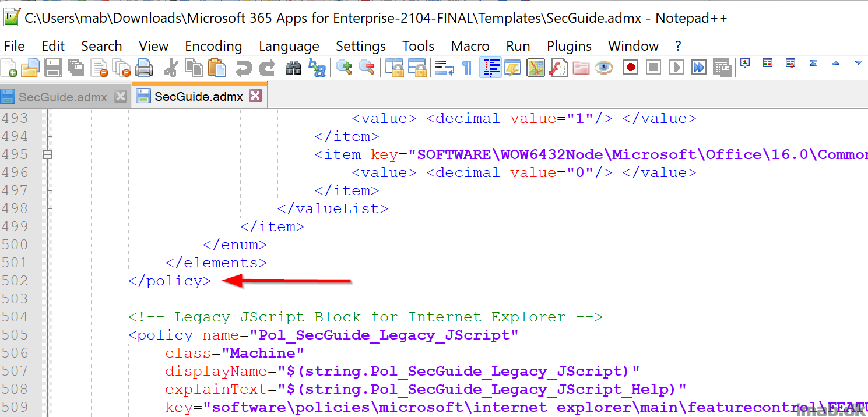Toggle synchronize horizontal scrolling icon
The height and width of the screenshot is (417, 868).
[x=417, y=68]
